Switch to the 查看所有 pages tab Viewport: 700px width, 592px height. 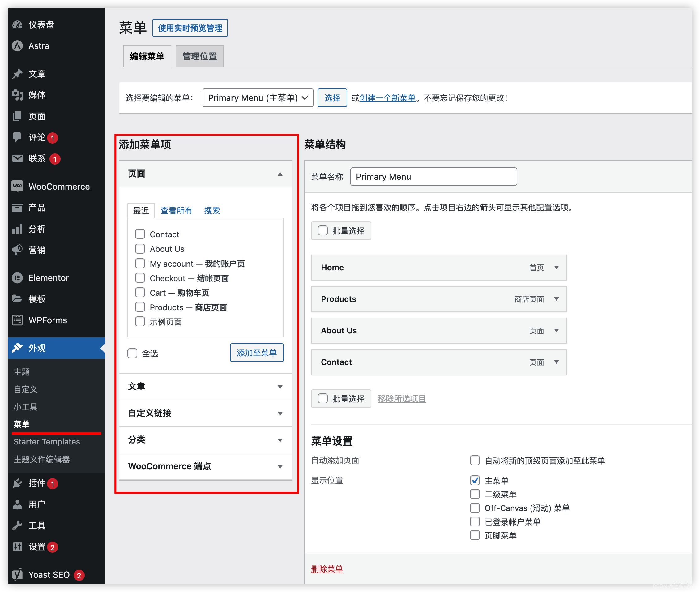click(177, 210)
